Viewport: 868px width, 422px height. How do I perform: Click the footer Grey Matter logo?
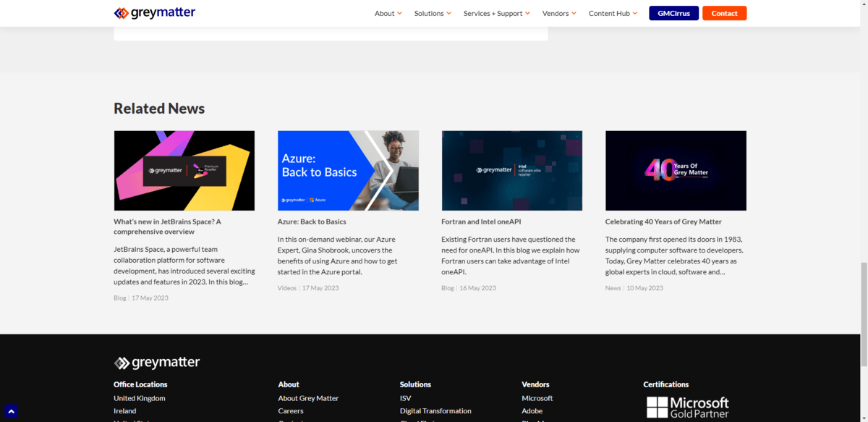click(x=157, y=363)
